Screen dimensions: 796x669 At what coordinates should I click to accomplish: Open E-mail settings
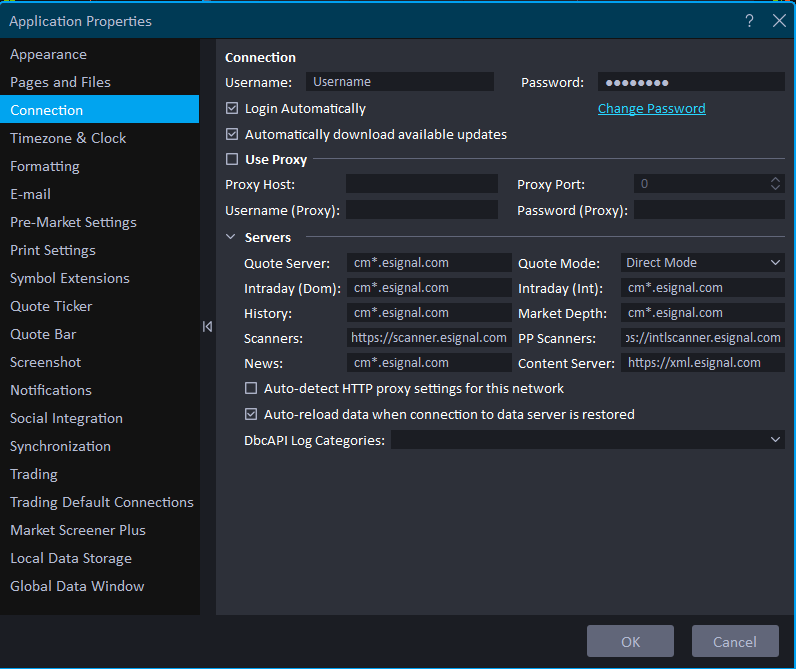[100, 194]
